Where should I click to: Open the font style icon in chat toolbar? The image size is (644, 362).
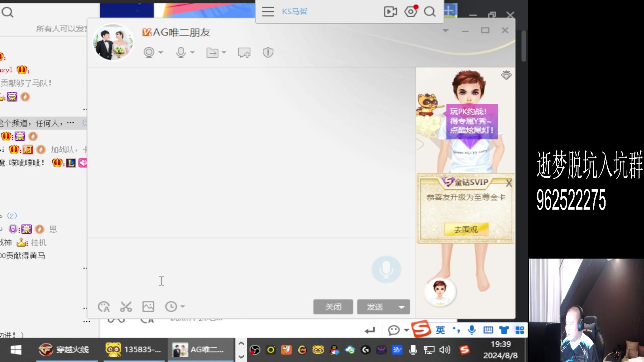[104, 307]
